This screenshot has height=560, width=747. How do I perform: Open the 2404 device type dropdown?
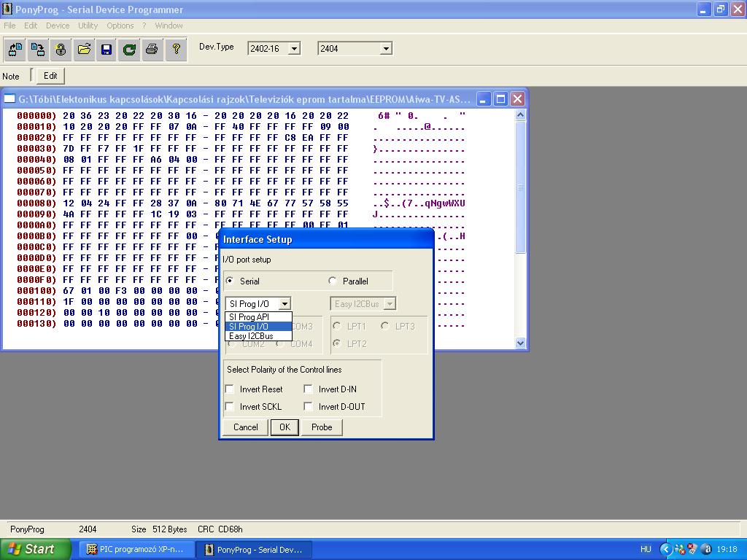click(387, 49)
